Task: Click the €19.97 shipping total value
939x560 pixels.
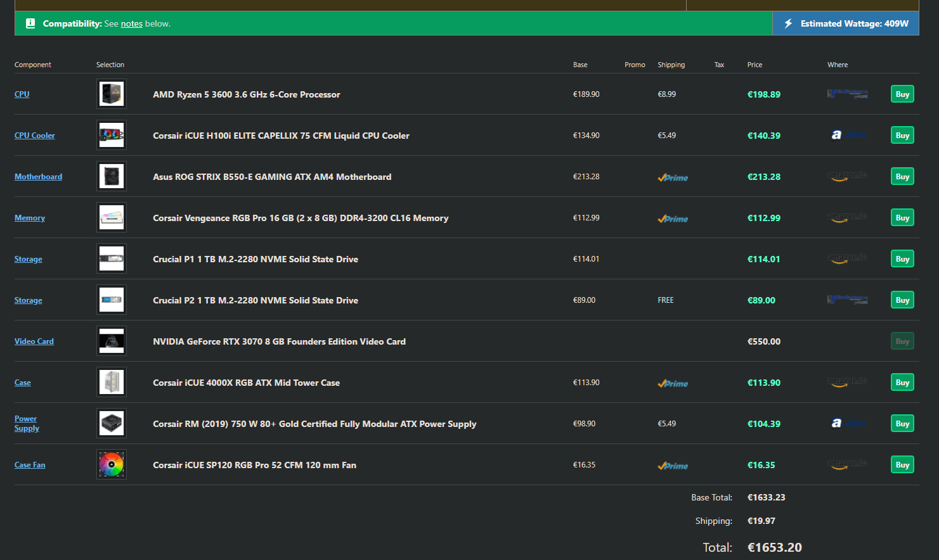Action: tap(761, 521)
